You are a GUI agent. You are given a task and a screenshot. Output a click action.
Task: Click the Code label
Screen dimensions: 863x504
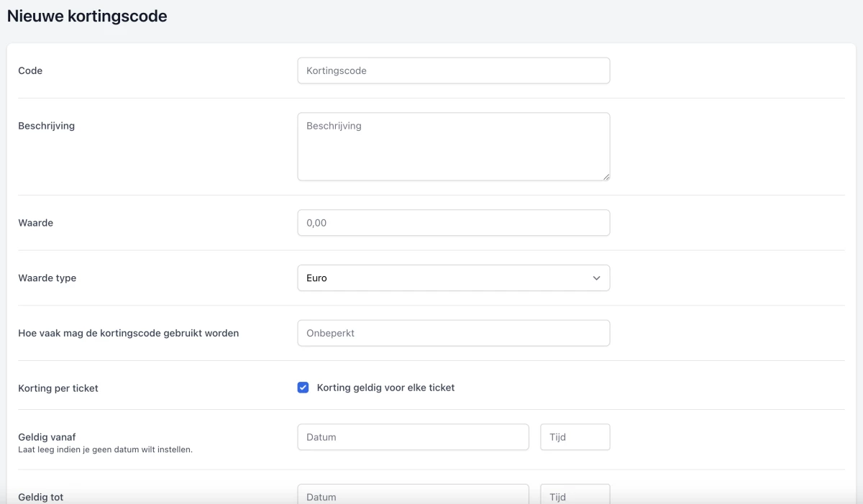click(x=30, y=70)
